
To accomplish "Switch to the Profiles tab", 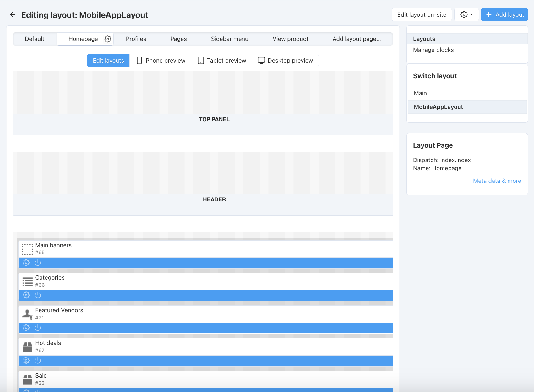I will [x=136, y=39].
